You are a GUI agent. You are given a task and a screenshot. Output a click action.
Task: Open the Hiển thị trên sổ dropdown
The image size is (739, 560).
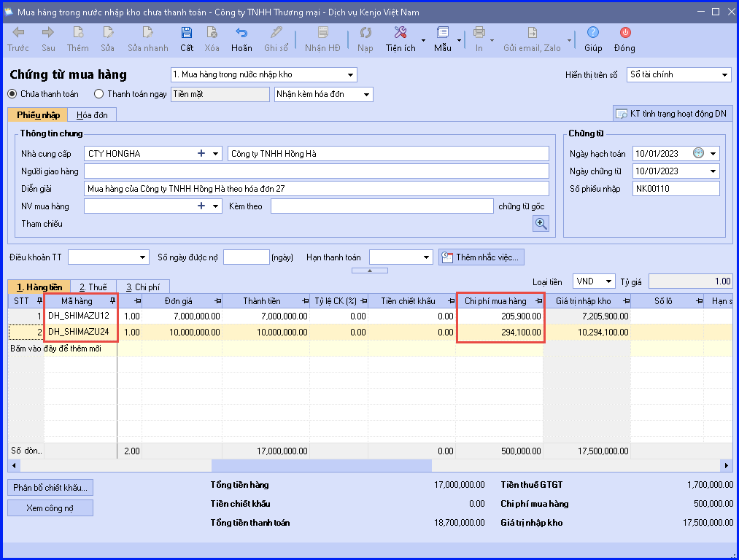[x=725, y=75]
